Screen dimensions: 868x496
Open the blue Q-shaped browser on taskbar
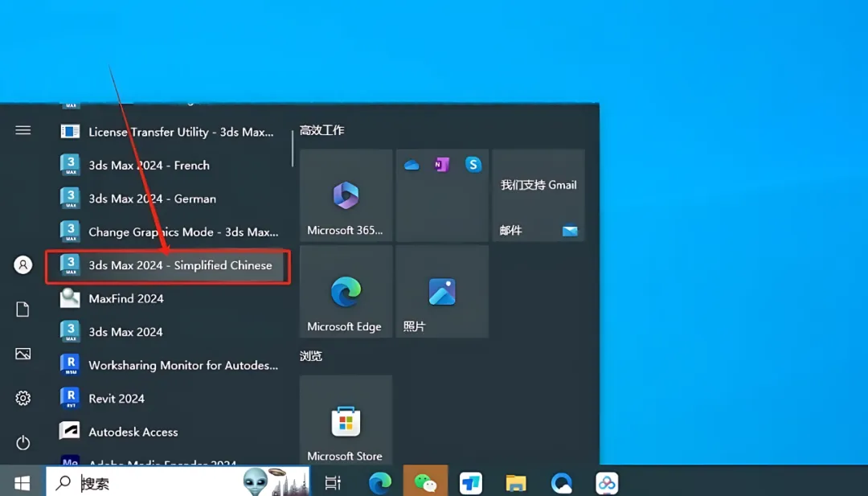pyautogui.click(x=561, y=483)
